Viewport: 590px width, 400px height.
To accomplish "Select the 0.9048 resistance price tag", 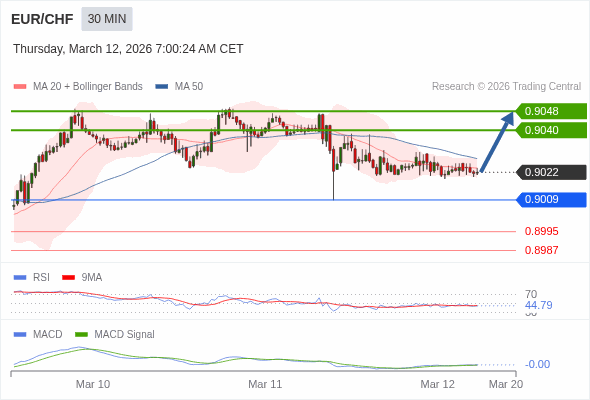I will 551,111.
